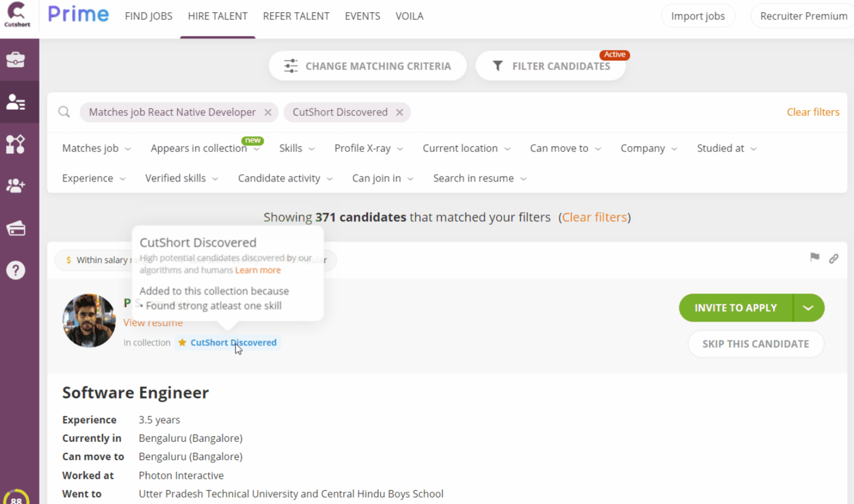This screenshot has height=504, width=854.
Task: Switch to HIRE TALENT tab
Action: 218,16
